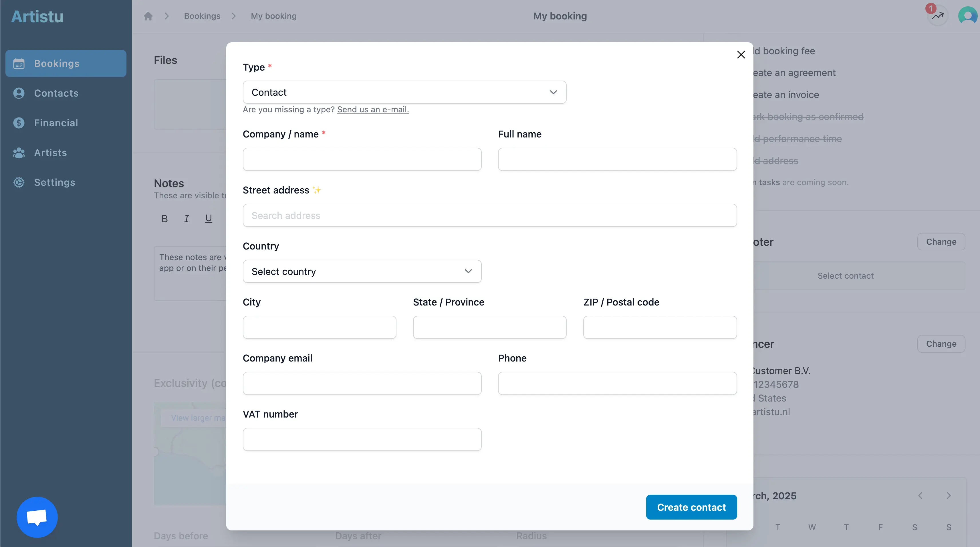Close the create contact dialog
Image resolution: width=980 pixels, height=547 pixels.
tap(741, 55)
